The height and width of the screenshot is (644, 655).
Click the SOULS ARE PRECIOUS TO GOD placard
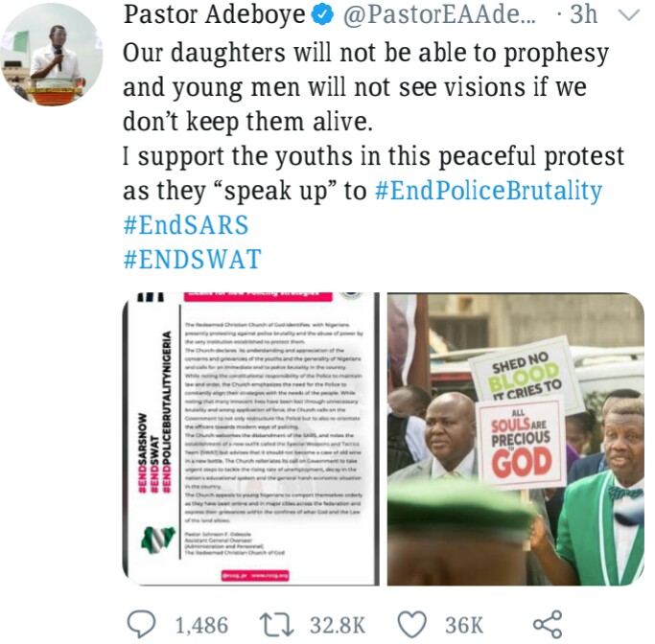[522, 444]
